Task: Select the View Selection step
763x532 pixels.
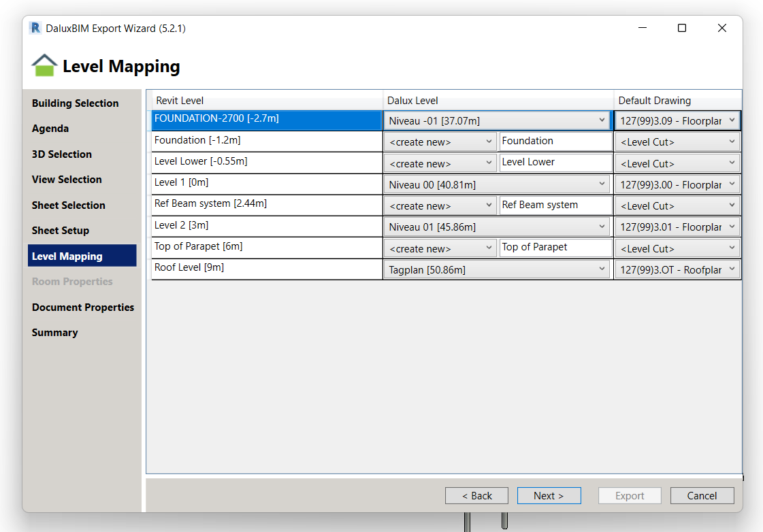Action: tap(67, 180)
